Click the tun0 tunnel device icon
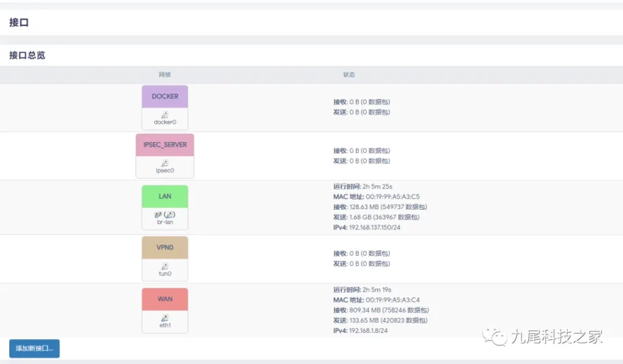 (x=165, y=266)
